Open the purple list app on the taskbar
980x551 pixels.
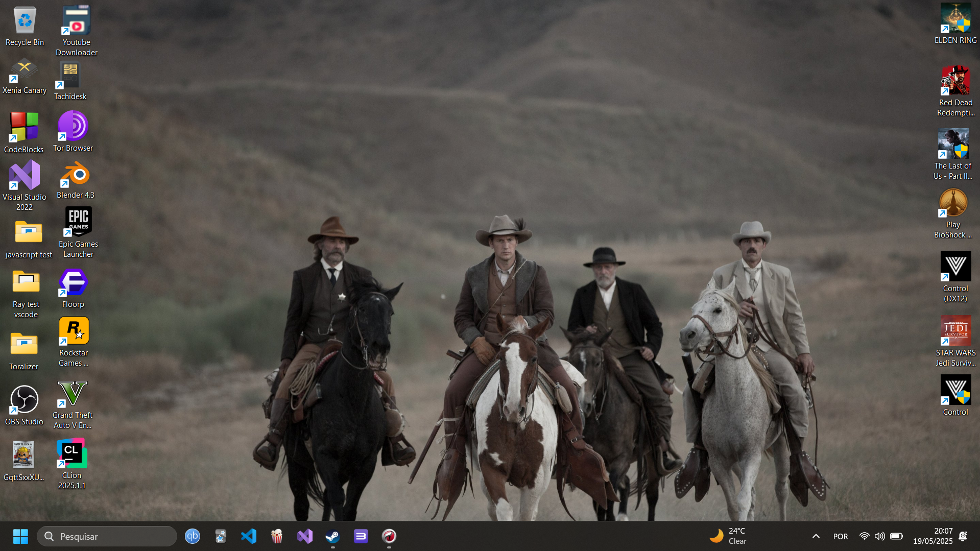coord(361,536)
